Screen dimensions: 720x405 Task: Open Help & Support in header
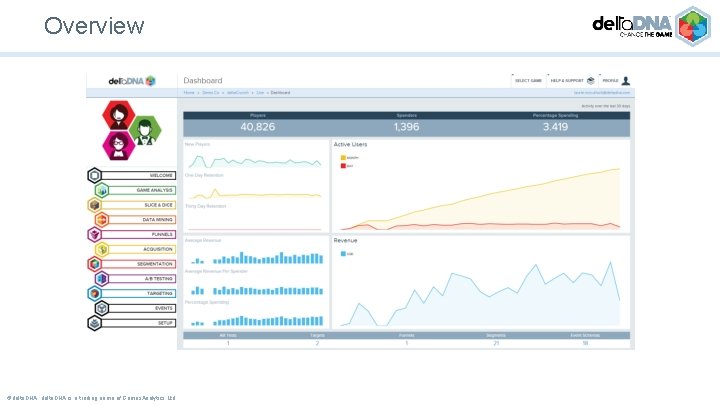(572, 81)
